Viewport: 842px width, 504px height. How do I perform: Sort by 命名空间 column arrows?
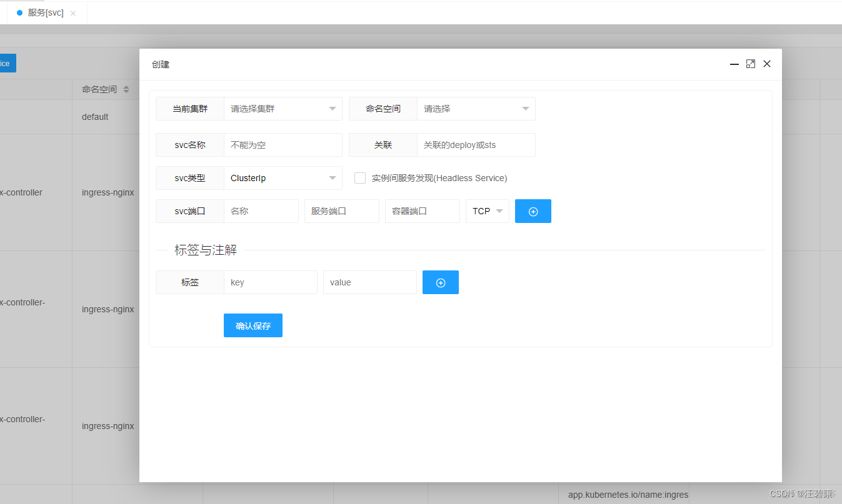tap(126, 89)
